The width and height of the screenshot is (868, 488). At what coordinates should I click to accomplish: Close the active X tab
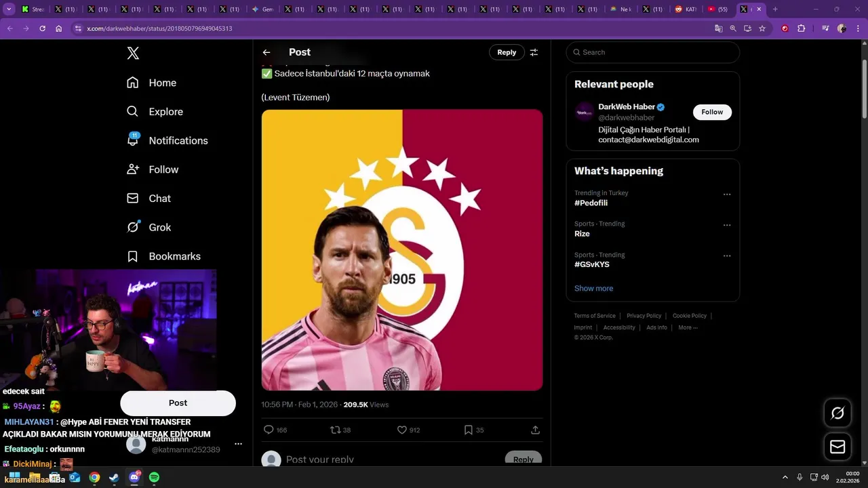pyautogui.click(x=759, y=9)
